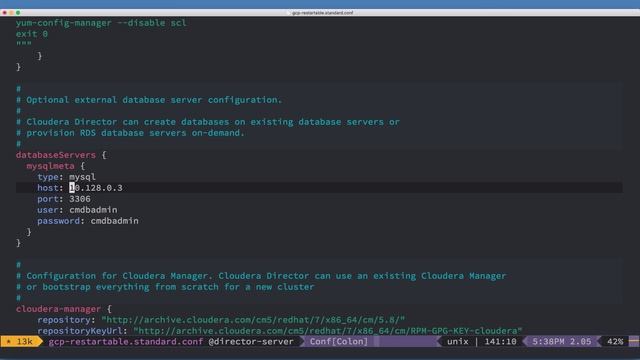640x360 pixels.
Task: Click the port value 3306
Action: coord(80,199)
